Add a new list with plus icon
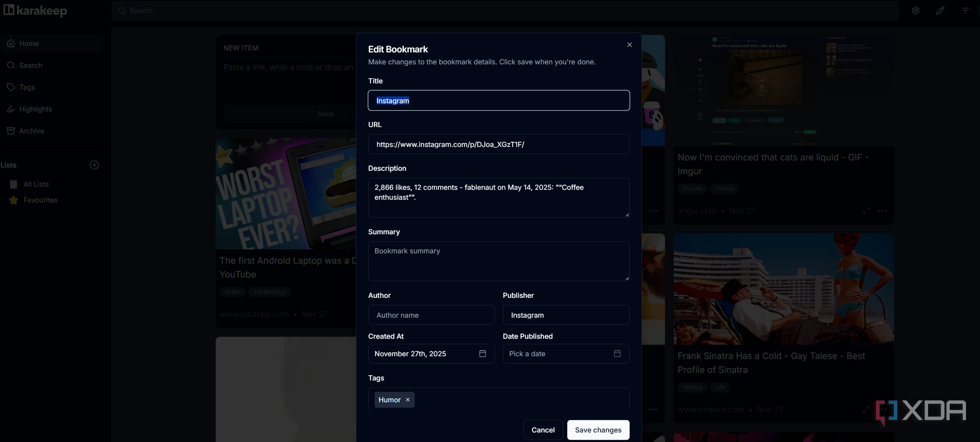980x442 pixels. (x=94, y=165)
